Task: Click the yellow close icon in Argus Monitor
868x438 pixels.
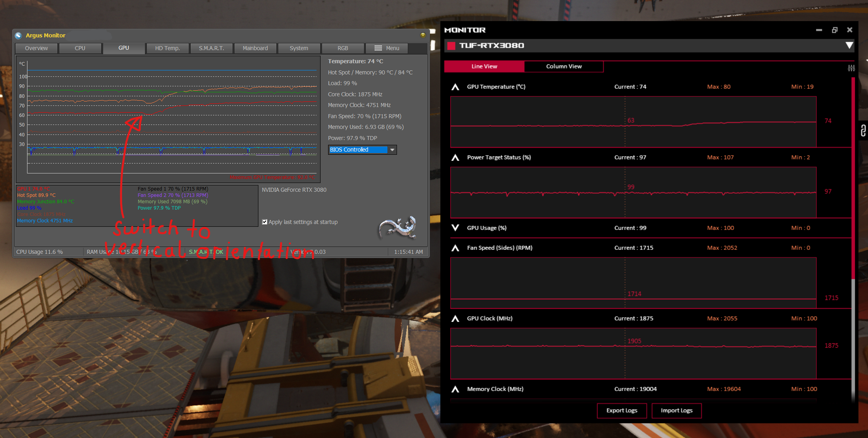Action: (x=423, y=35)
